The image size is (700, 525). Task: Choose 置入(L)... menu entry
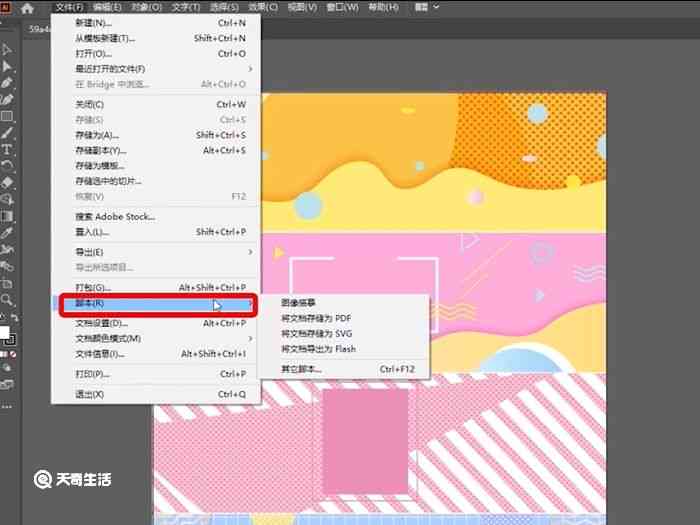coord(156,232)
